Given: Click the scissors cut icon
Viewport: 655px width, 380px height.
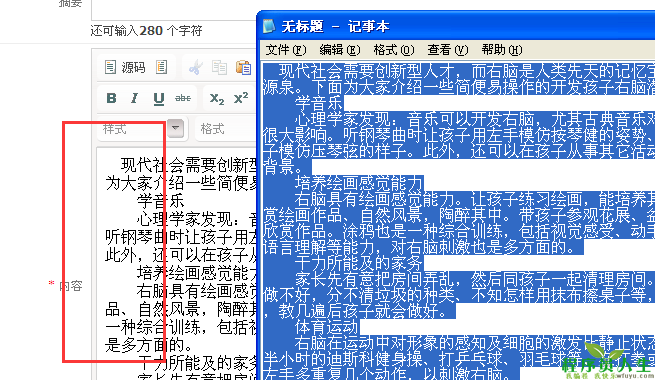Looking at the screenshot, I should tap(195, 67).
